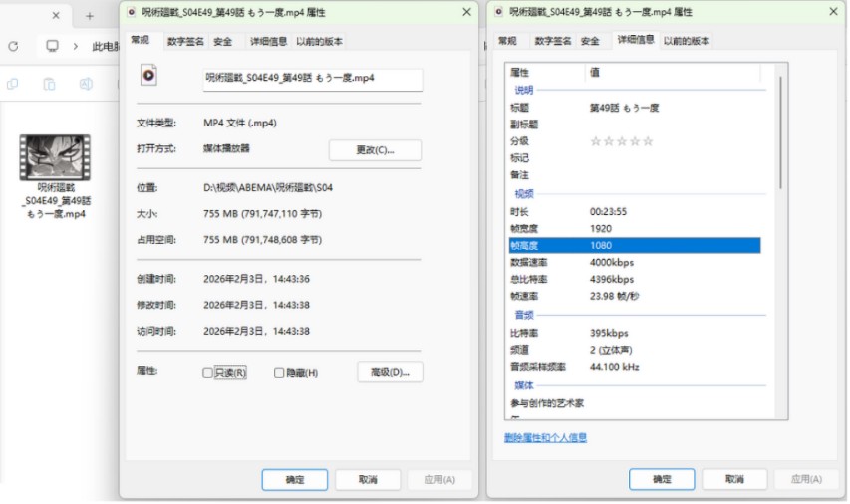850x504 pixels.
Task: Click the creation time value 14:43:36
Action: pos(256,279)
